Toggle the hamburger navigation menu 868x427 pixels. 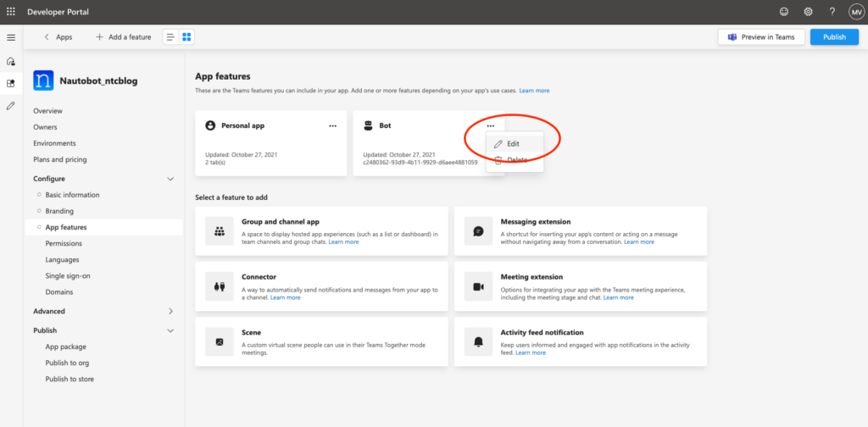[11, 37]
